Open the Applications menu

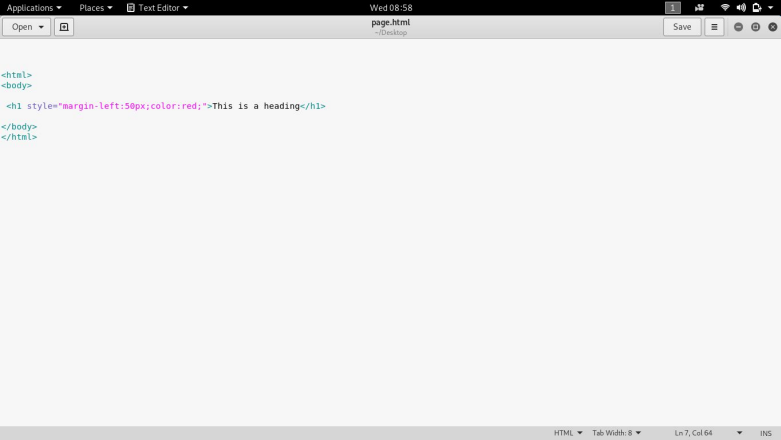(34, 7)
